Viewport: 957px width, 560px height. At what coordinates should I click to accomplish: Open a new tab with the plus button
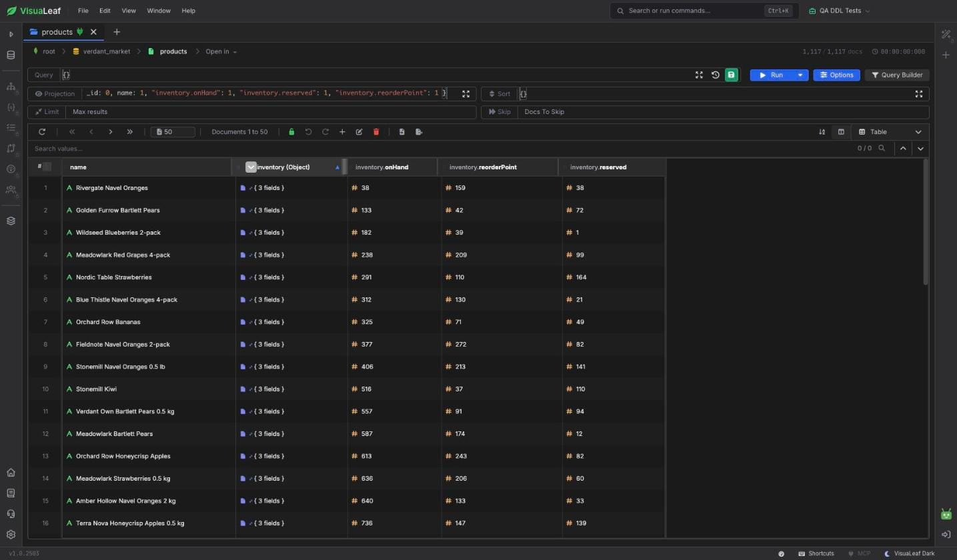pos(117,32)
